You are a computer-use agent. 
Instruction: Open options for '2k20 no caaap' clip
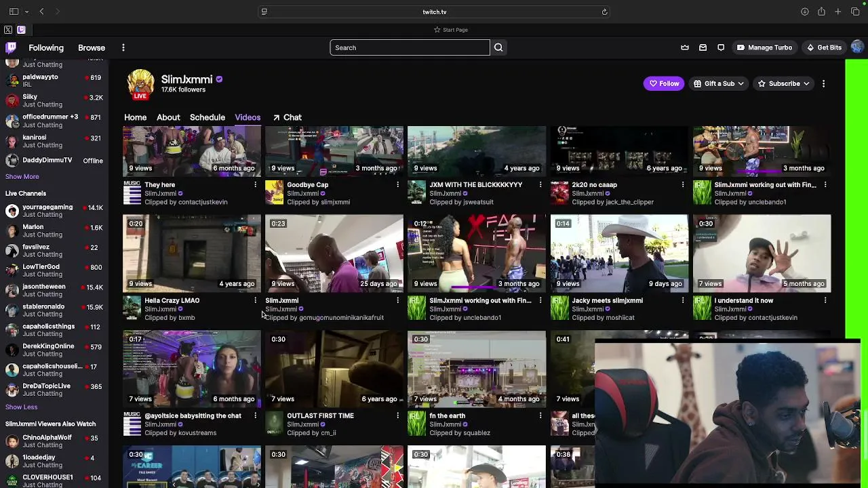coord(683,184)
